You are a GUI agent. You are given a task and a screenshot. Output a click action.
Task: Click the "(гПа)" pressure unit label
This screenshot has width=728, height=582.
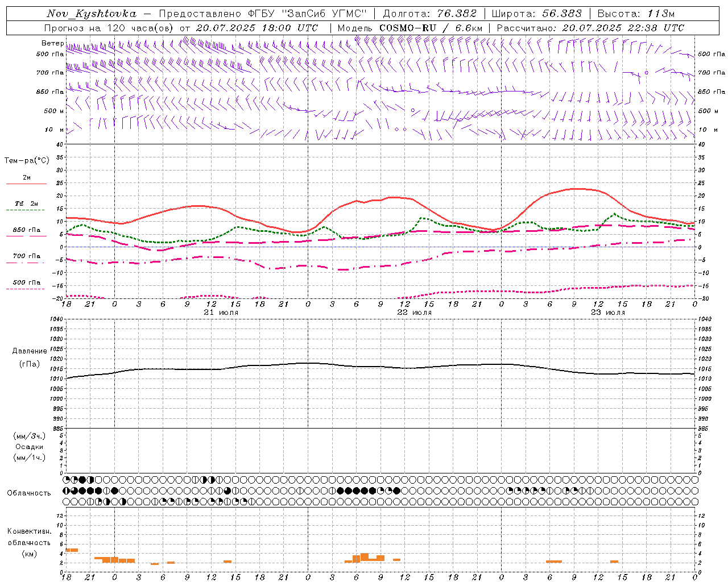pyautogui.click(x=30, y=364)
